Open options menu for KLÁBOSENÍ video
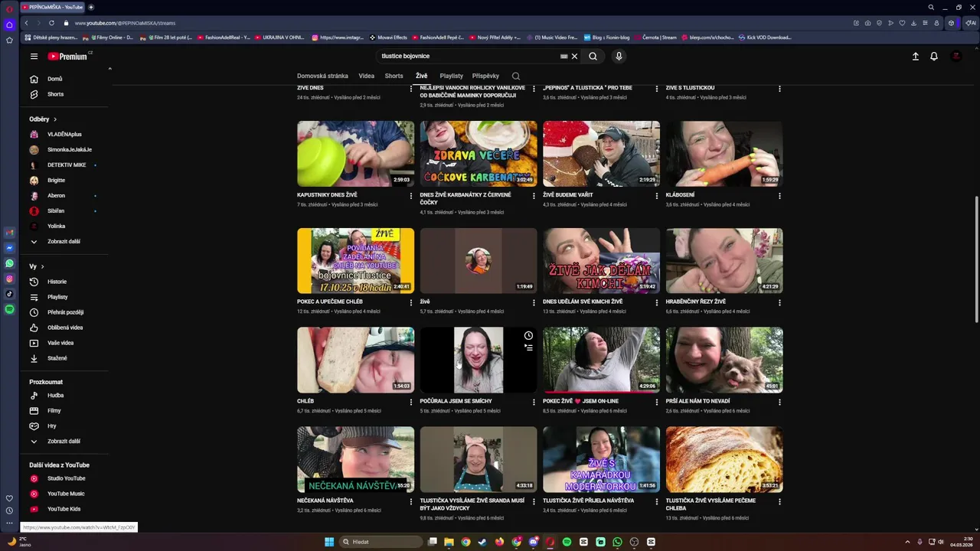980x551 pixels. tap(779, 196)
